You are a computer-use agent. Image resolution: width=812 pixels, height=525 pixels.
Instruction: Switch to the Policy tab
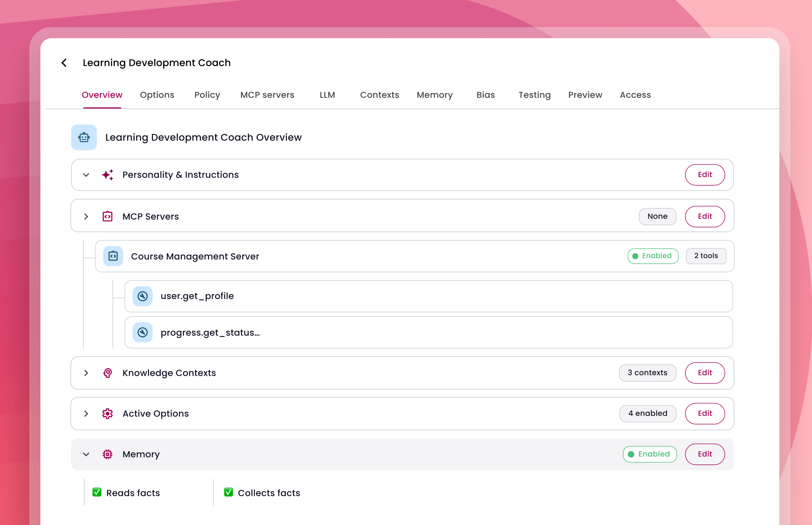[207, 95]
